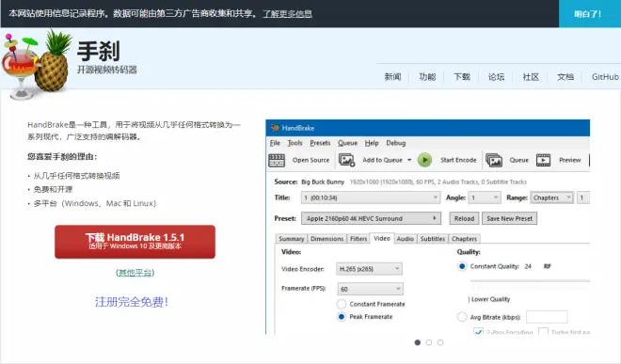Click the Constant Quality slider track

coord(530,281)
